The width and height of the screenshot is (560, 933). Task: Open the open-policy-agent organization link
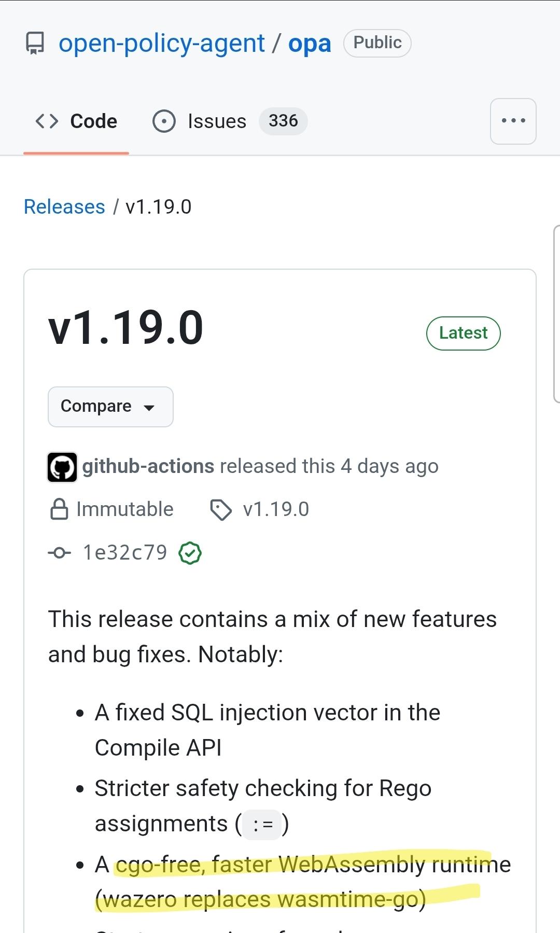click(162, 43)
